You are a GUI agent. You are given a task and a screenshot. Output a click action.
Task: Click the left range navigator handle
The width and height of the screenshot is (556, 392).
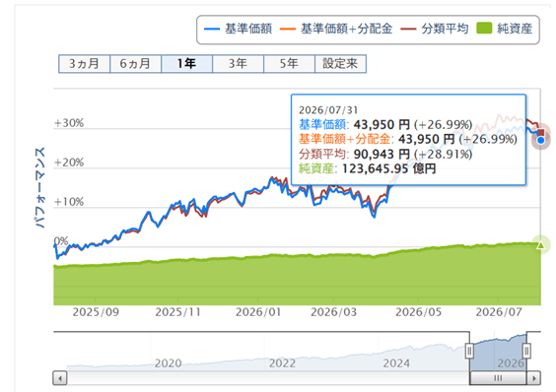coord(469,351)
